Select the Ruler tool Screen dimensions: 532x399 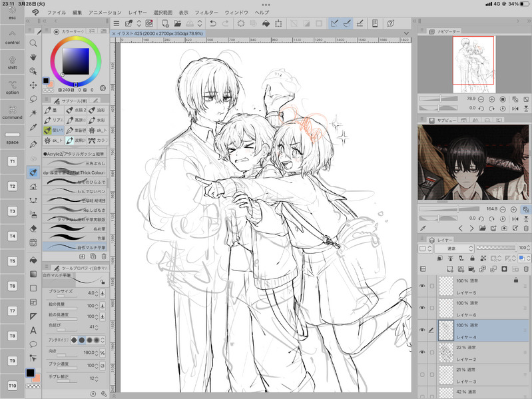pos(33,316)
